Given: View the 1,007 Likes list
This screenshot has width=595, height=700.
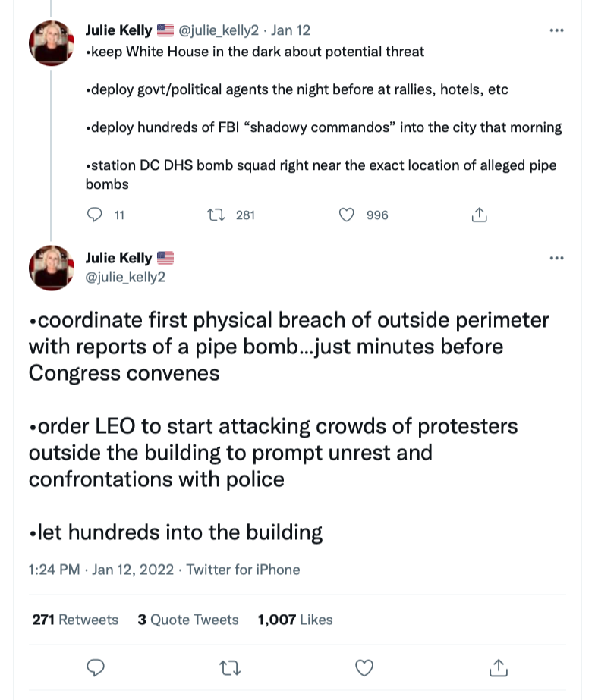Looking at the screenshot, I should tap(295, 620).
